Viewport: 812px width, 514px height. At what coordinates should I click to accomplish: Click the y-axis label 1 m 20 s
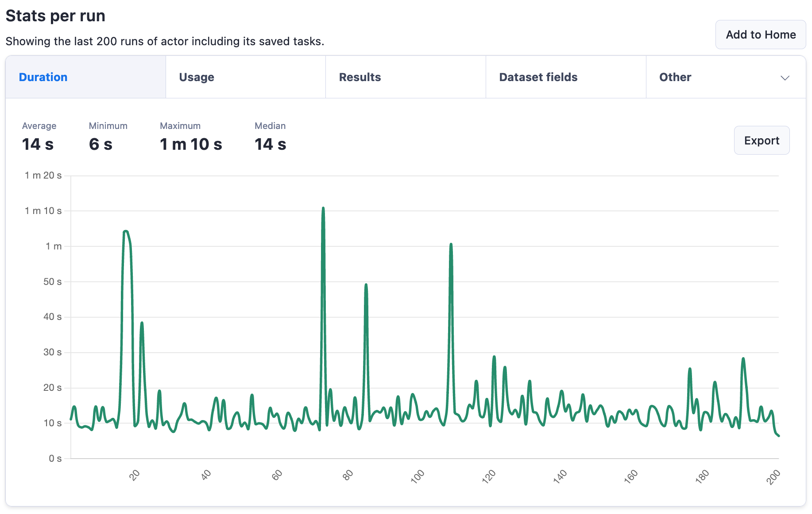point(43,175)
